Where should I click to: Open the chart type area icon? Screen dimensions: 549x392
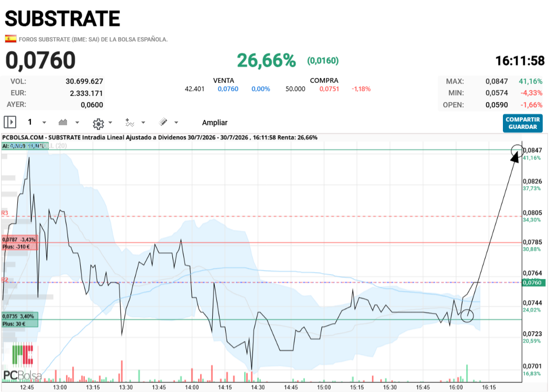pos(63,122)
